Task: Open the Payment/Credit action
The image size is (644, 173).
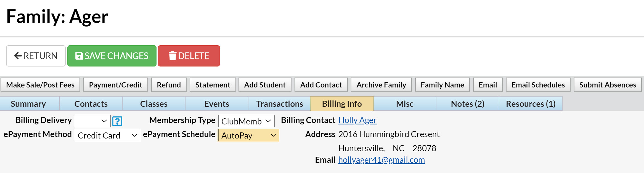Action: click(115, 85)
